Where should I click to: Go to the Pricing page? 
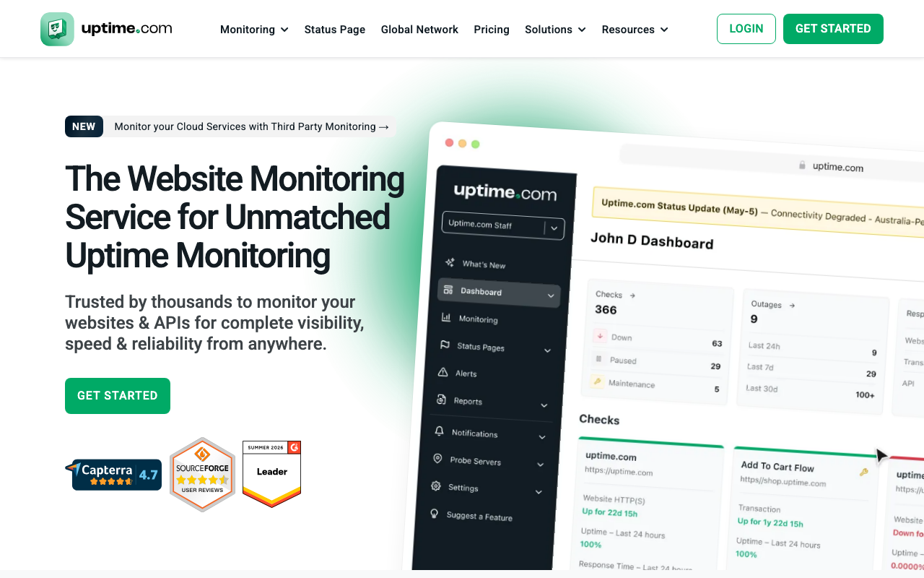click(x=492, y=30)
